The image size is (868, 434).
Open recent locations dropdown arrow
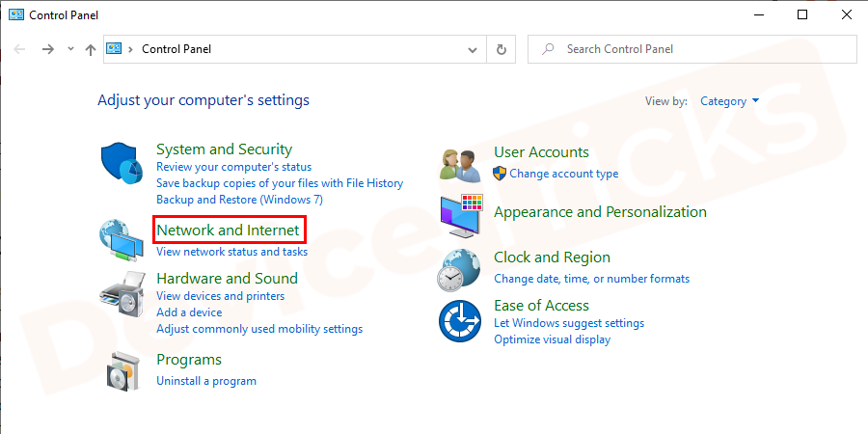(70, 49)
